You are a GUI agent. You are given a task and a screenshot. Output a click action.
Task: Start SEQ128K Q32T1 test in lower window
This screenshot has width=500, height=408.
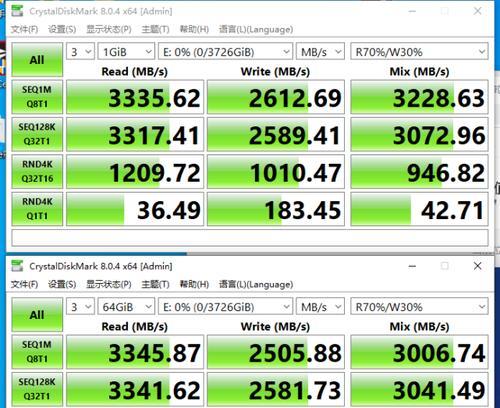[x=37, y=389]
